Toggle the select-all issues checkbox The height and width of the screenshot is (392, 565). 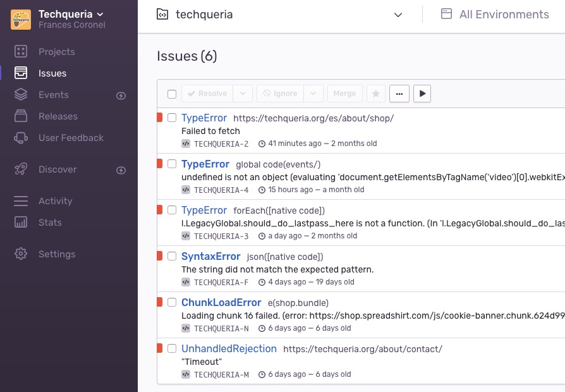pyautogui.click(x=172, y=94)
